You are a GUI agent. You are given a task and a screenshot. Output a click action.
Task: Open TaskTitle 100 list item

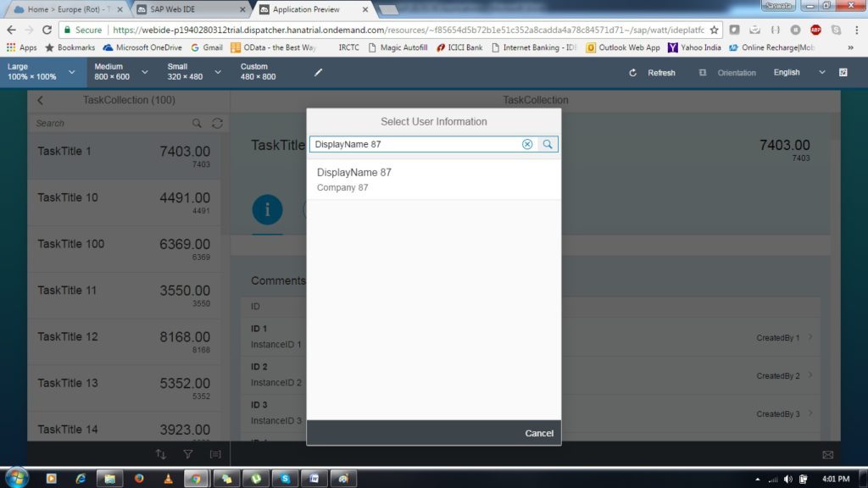pyautogui.click(x=124, y=249)
